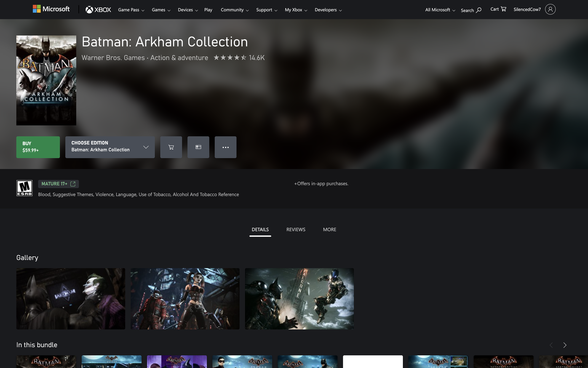Click the SilencedCow7 profile avatar icon
The height and width of the screenshot is (368, 588).
pyautogui.click(x=550, y=9)
